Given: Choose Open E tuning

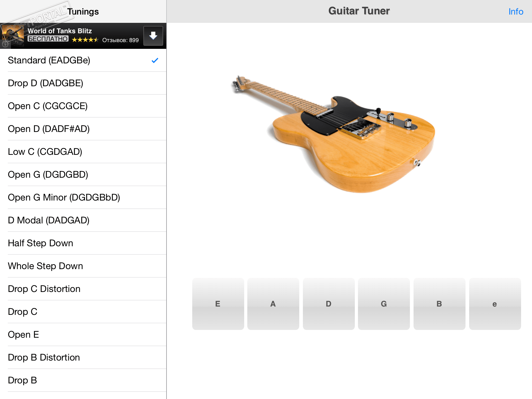Looking at the screenshot, I should tap(83, 335).
